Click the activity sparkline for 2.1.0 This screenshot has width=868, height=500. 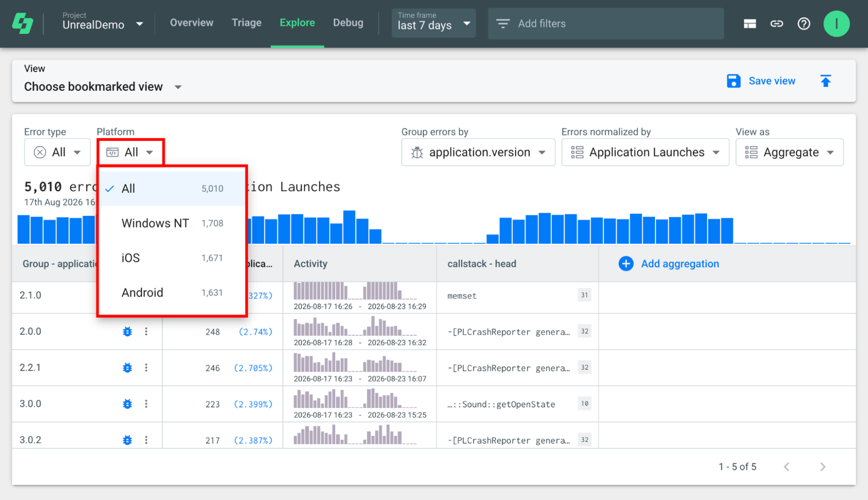pos(355,291)
